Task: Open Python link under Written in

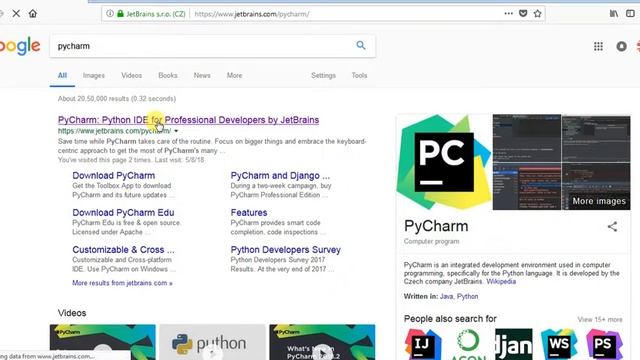Action: coord(467,296)
